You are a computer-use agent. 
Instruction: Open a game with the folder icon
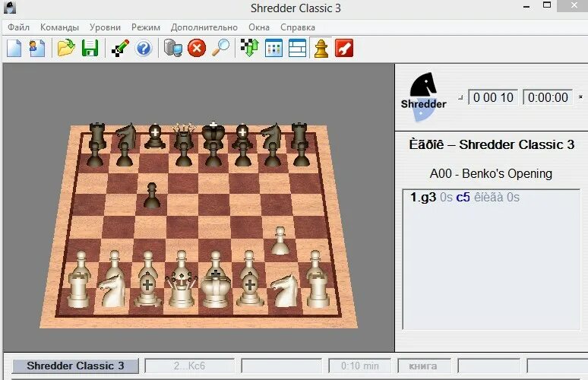[66, 48]
